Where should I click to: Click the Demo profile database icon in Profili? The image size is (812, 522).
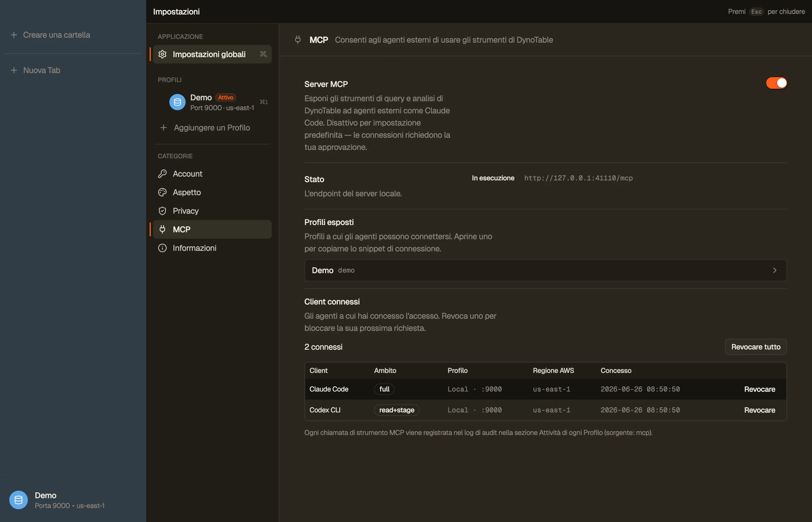(x=177, y=102)
